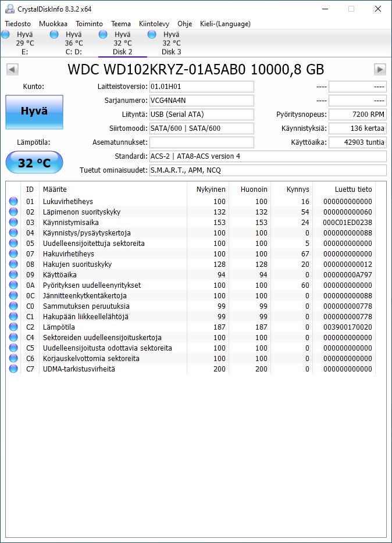
Task: Click status orb for 05 Uudelleensijoitettuja sektoreita
Action: [13, 243]
